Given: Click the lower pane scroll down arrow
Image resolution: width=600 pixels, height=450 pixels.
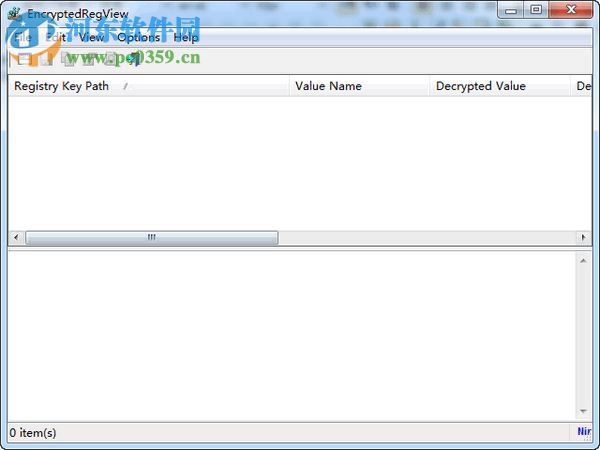Looking at the screenshot, I should tap(583, 411).
